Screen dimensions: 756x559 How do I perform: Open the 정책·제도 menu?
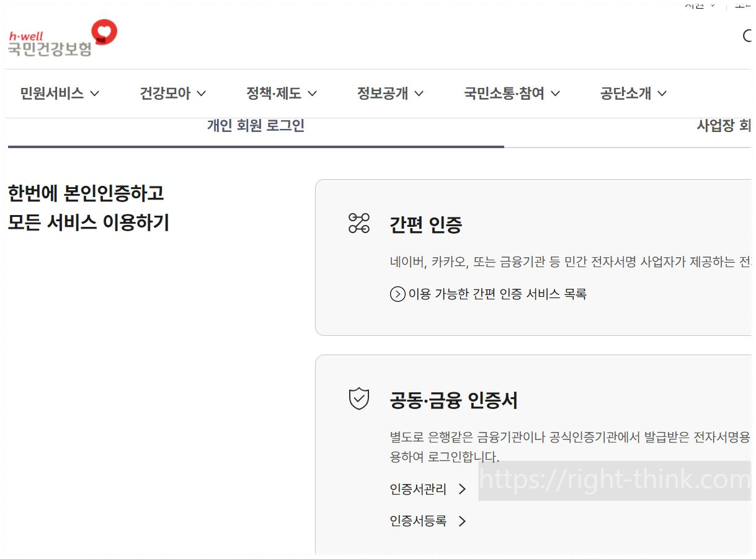click(273, 94)
